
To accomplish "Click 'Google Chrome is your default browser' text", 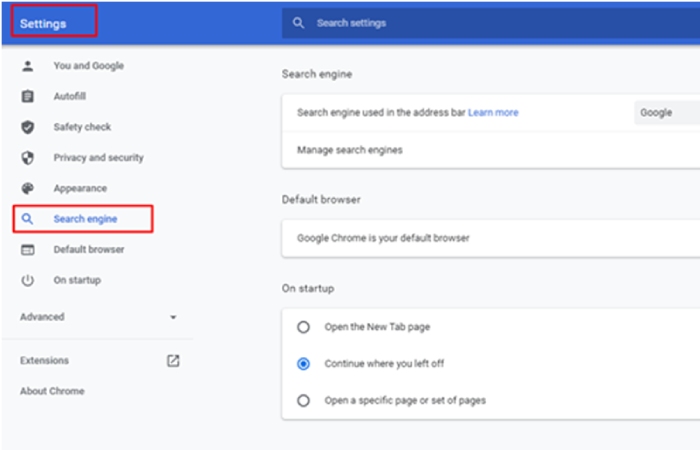I will tap(383, 238).
